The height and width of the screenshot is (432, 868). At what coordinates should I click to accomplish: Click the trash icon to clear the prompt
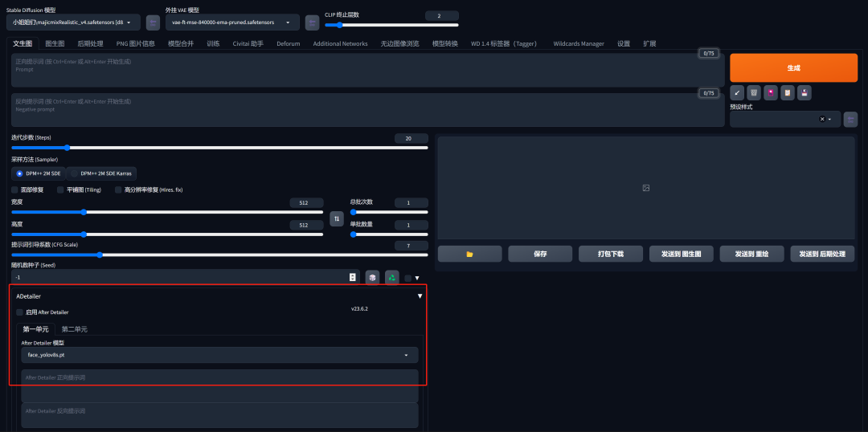click(753, 92)
